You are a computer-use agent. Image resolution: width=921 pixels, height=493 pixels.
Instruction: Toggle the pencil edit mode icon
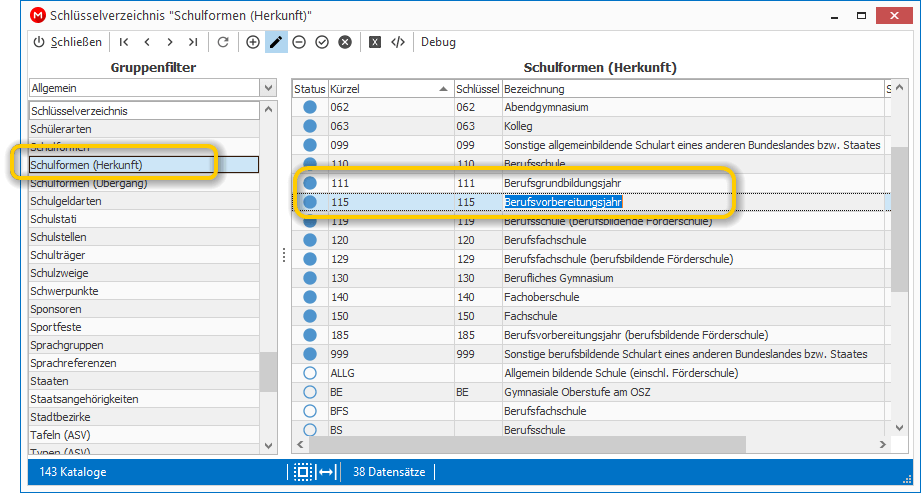(276, 42)
